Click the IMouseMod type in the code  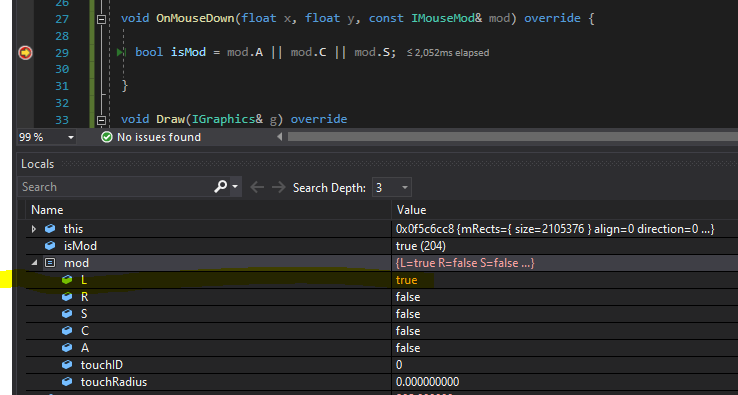pos(443,18)
